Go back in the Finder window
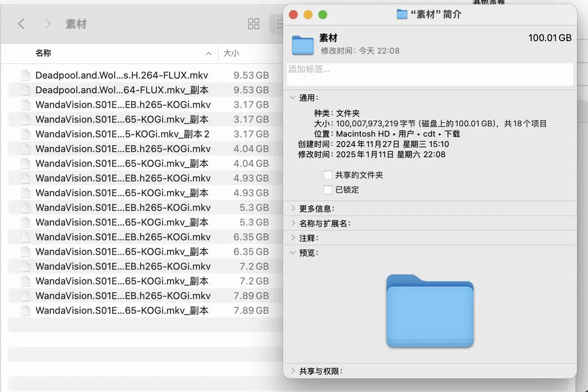The width and height of the screenshot is (588, 392). 21,24
